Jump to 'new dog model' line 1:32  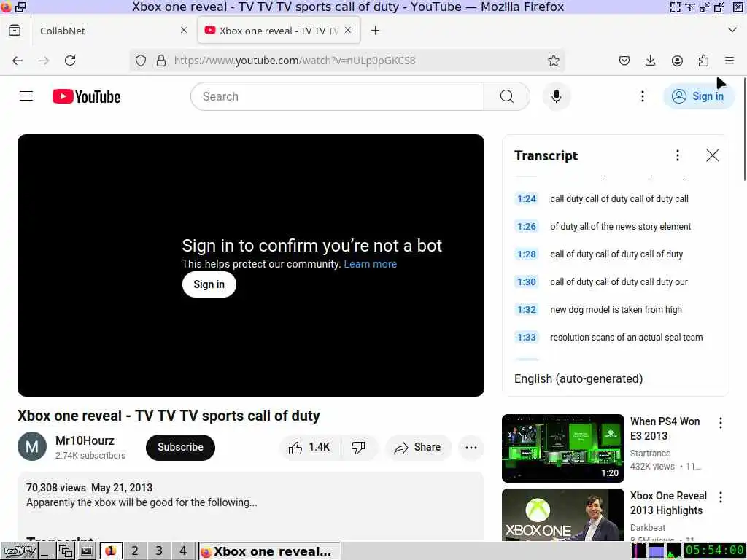coord(616,309)
